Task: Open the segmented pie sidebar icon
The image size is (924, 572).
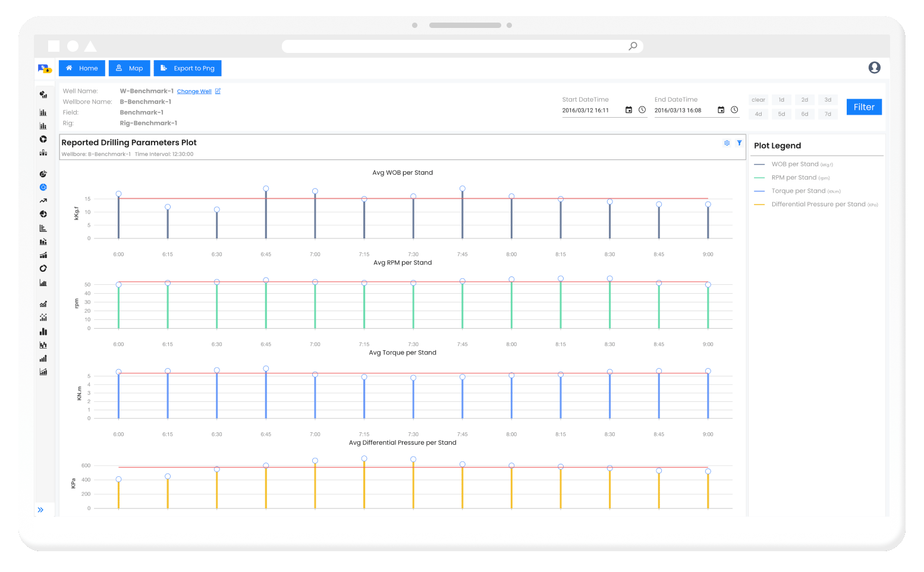Action: click(x=43, y=214)
